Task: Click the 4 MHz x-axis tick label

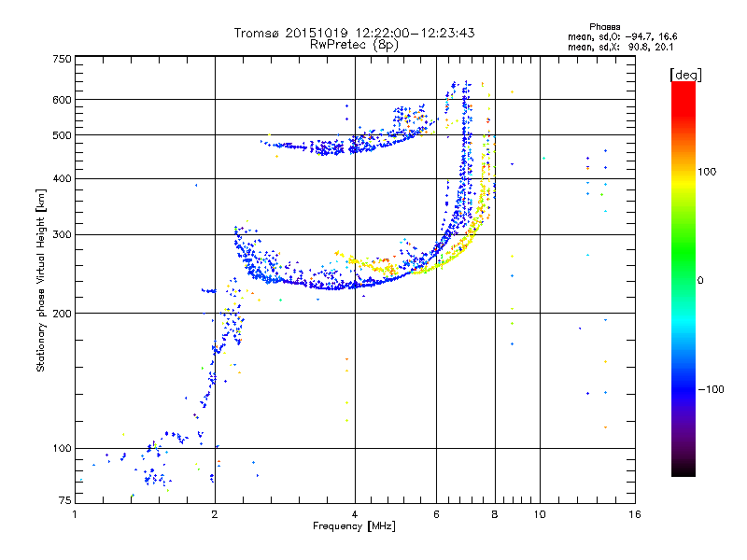Action: (355, 514)
